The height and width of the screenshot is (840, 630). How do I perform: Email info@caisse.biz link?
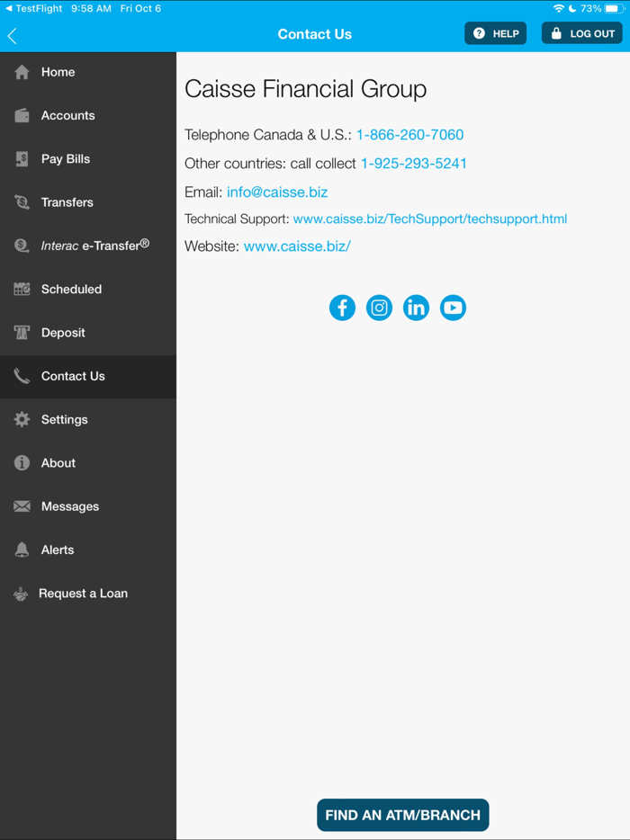[277, 192]
